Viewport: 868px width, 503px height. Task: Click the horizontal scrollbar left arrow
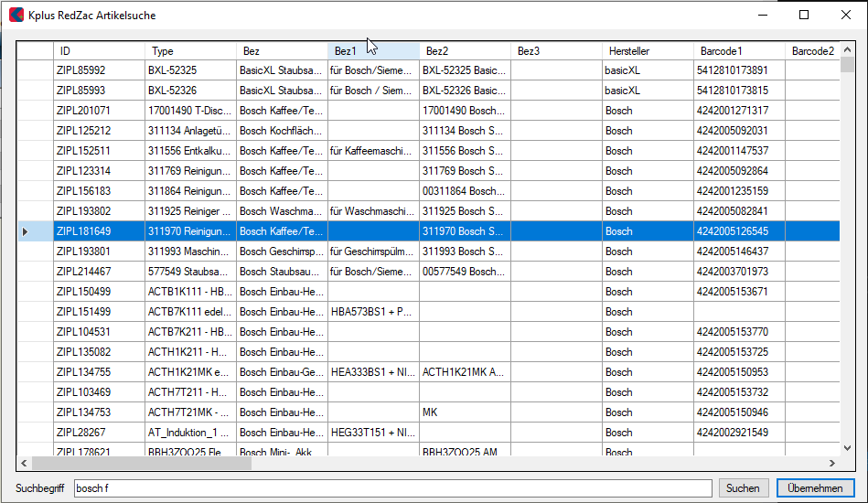(x=24, y=463)
